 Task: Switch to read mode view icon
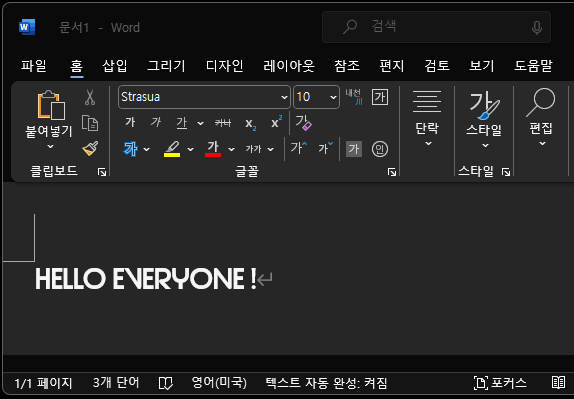click(x=558, y=383)
